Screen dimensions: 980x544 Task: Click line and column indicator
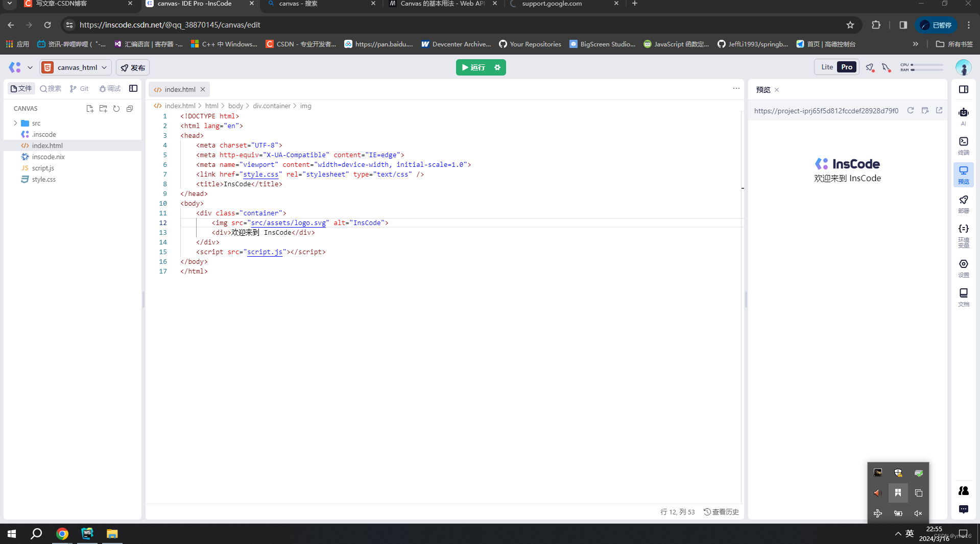[677, 512]
